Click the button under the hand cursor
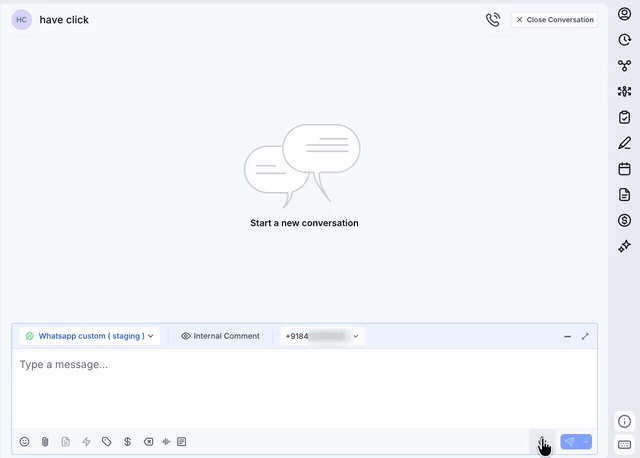Image resolution: width=640 pixels, height=458 pixels. point(542,442)
